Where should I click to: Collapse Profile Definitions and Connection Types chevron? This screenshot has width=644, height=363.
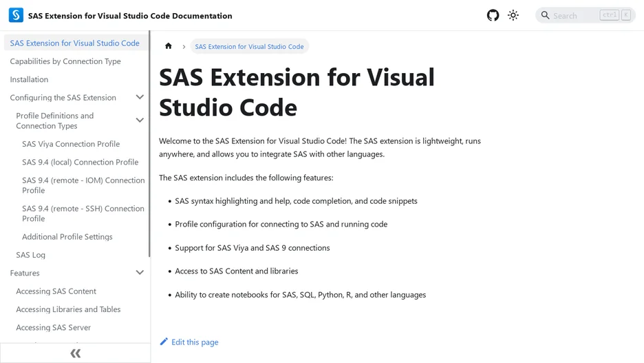(140, 121)
